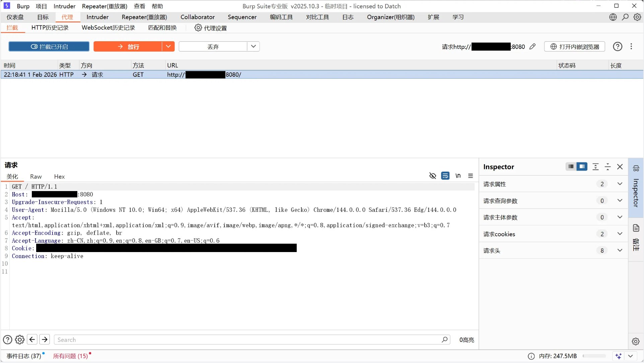Dock Inspector panel to the left layout
This screenshot has width=644, height=363.
tap(571, 167)
